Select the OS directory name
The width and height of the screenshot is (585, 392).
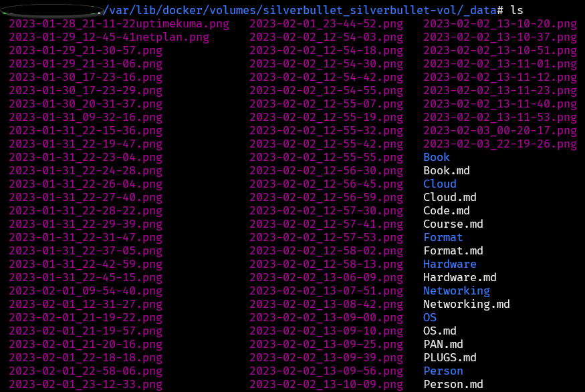(x=429, y=317)
